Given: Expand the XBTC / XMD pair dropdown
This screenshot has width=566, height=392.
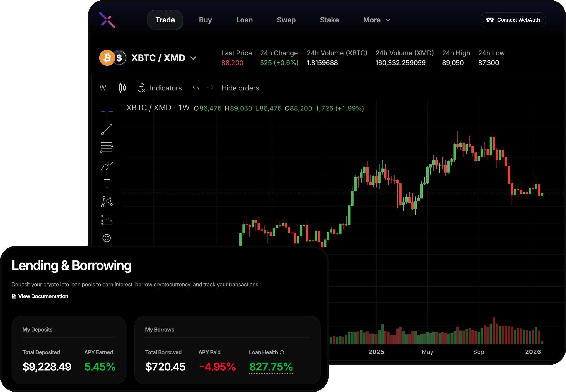Looking at the screenshot, I should [x=193, y=58].
